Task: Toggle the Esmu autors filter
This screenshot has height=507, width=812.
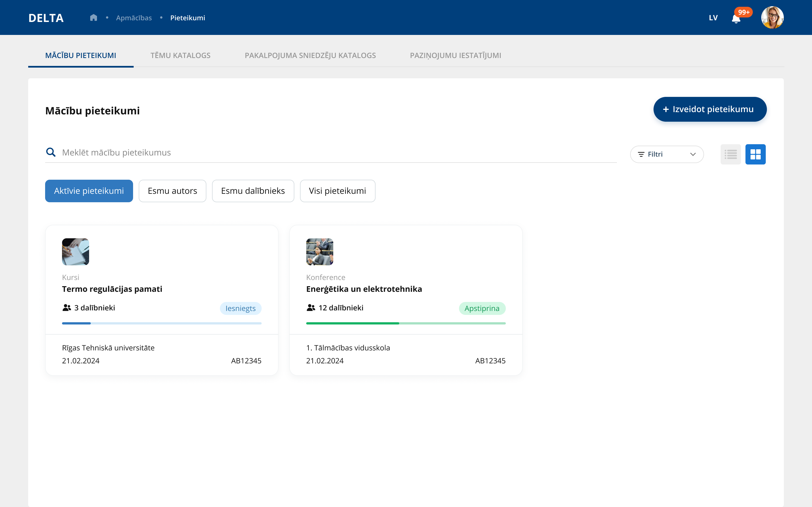Action: (x=173, y=191)
